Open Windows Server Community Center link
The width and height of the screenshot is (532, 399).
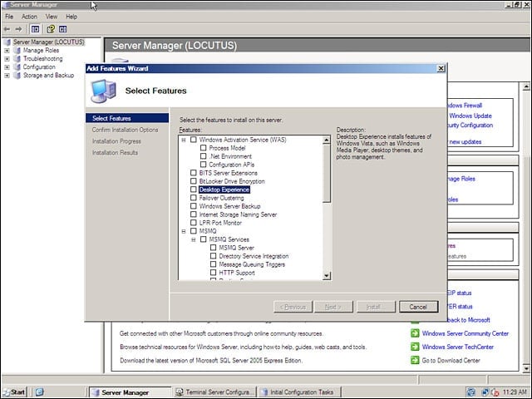coord(465,333)
